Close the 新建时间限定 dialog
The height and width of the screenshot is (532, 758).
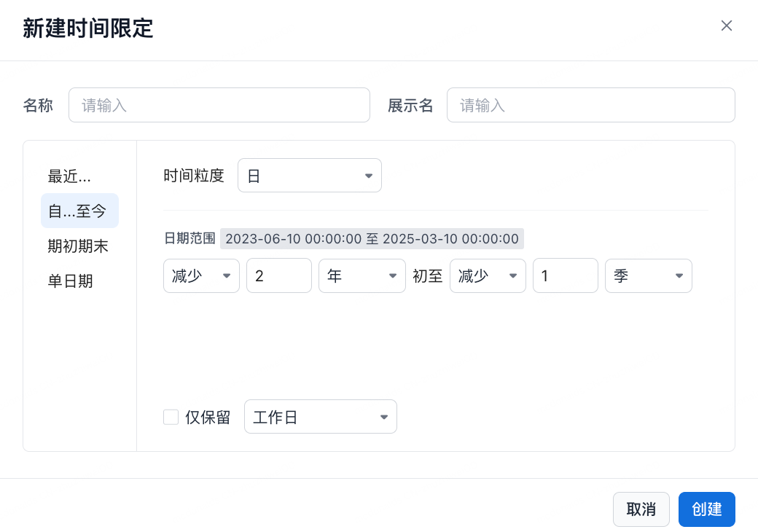tap(726, 26)
